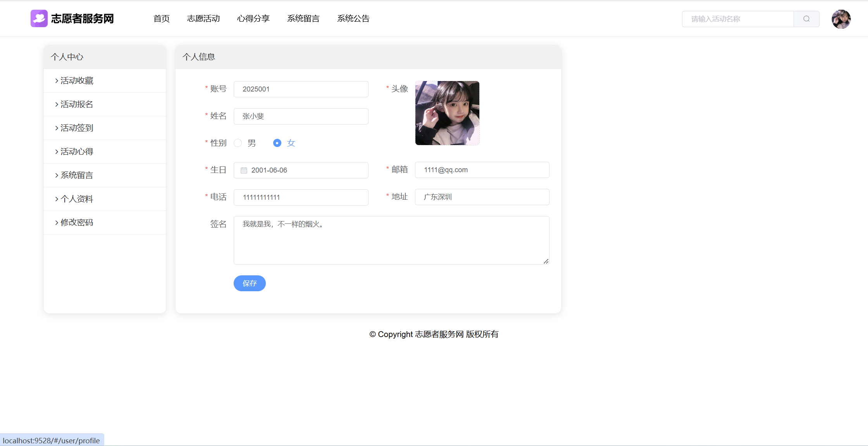
Task: Expand 活动报名 sidebar item
Action: (77, 104)
